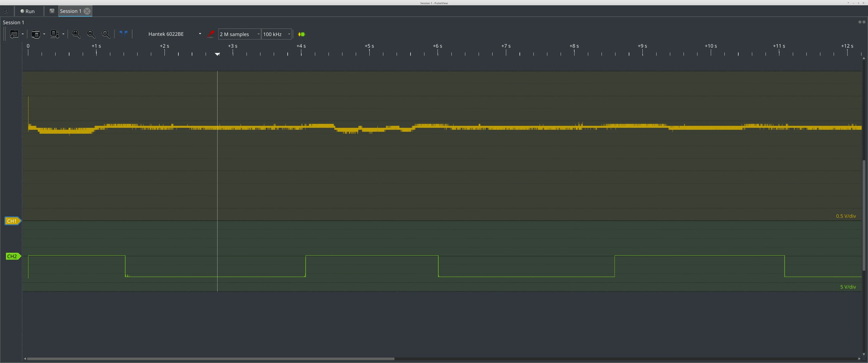Toggle the blue show cursors icon

tap(124, 34)
